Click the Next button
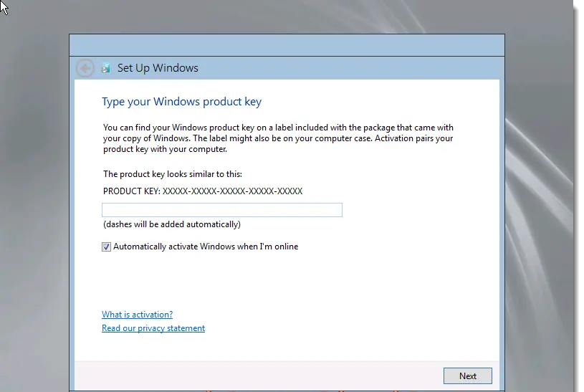584x392 pixels. click(467, 376)
